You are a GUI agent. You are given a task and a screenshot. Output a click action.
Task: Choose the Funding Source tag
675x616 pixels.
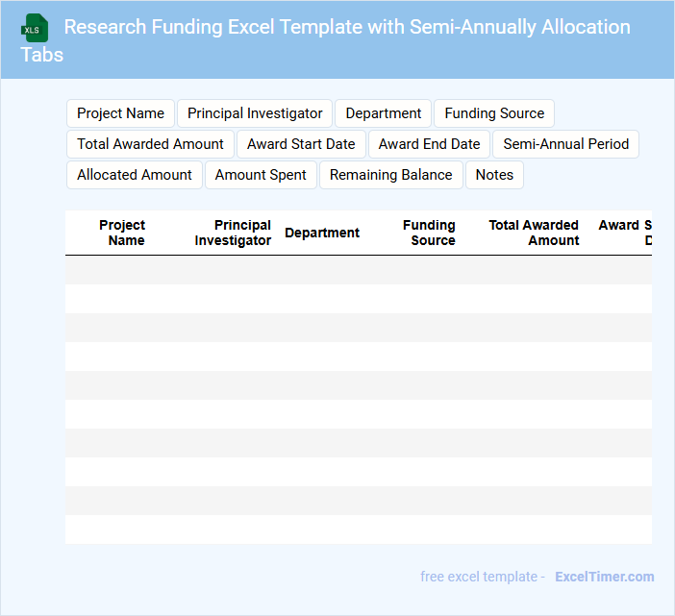click(494, 113)
